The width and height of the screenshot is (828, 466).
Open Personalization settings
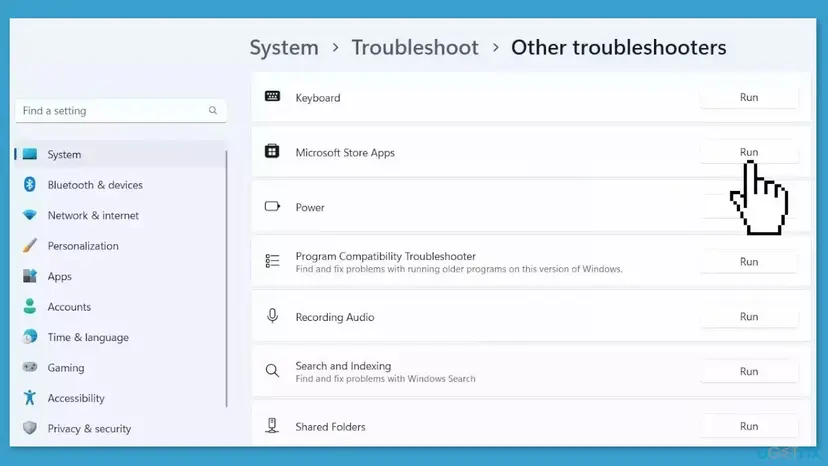(120, 246)
